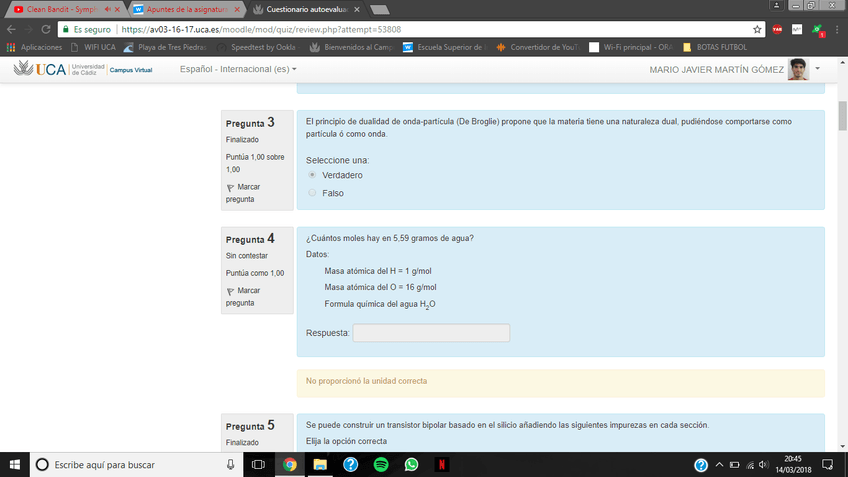Click the red TAR extension icon
This screenshot has height=477, width=848.
(777, 29)
